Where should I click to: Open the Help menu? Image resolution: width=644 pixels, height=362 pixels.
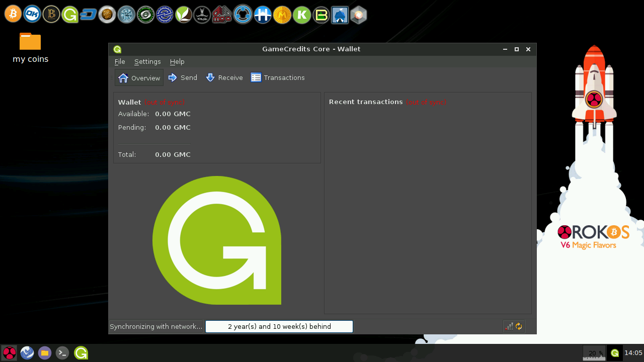click(x=177, y=61)
